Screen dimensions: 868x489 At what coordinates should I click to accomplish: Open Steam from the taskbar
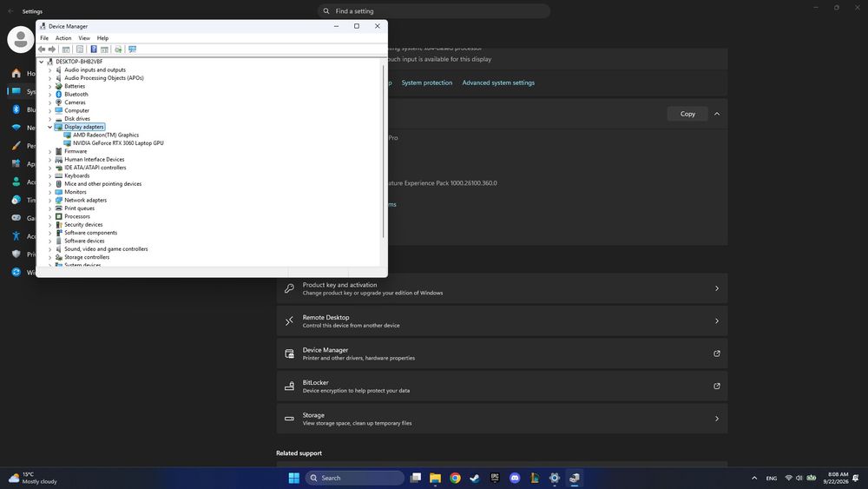(475, 478)
